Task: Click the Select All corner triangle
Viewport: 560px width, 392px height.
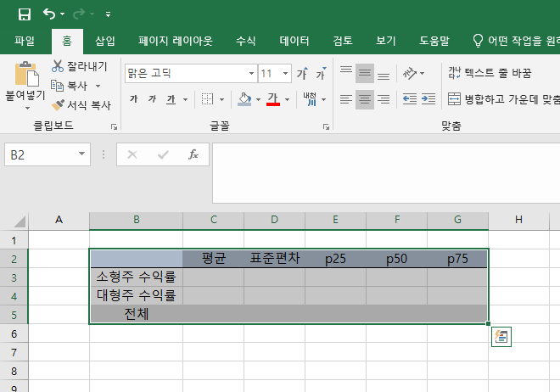Action: pyautogui.click(x=20, y=221)
